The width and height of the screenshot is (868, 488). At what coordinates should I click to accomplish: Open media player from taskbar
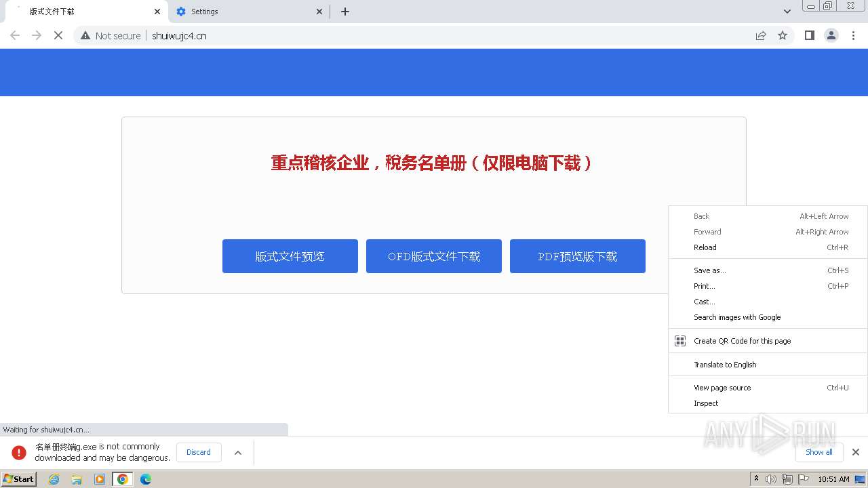click(100, 479)
